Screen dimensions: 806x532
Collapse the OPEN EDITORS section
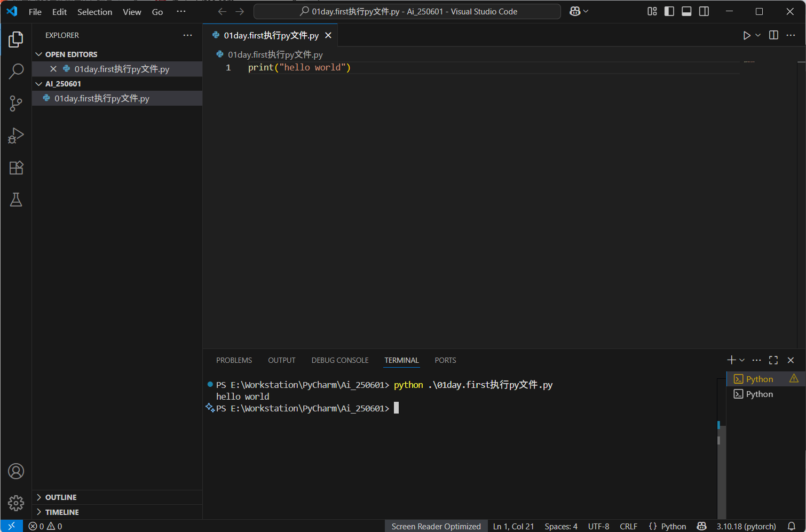pos(117,54)
